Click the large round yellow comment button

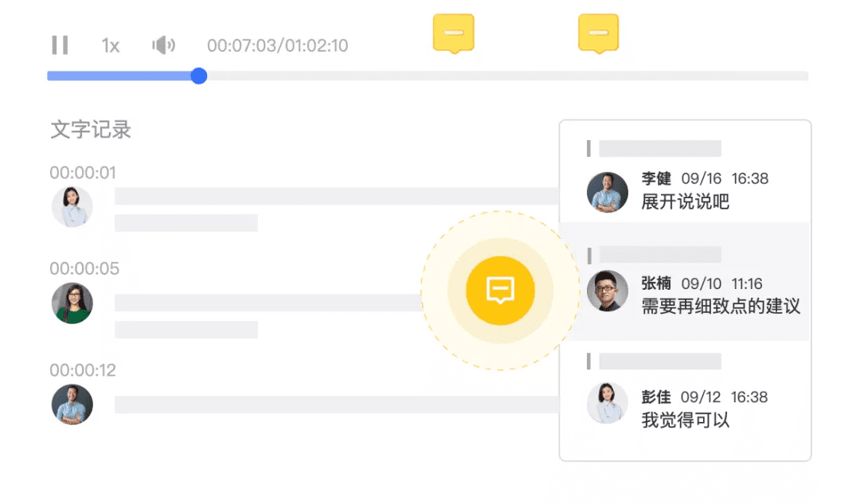coord(500,290)
